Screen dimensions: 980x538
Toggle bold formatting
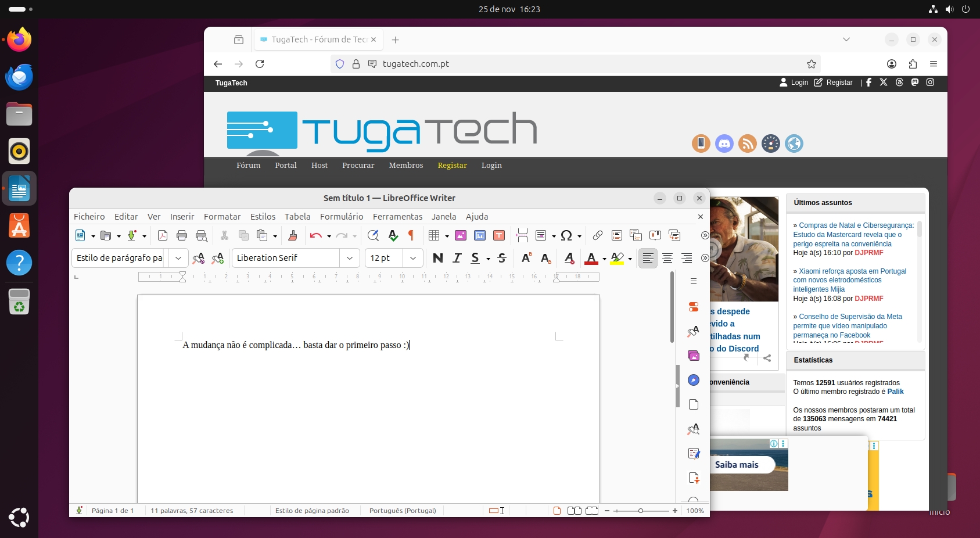[438, 258]
